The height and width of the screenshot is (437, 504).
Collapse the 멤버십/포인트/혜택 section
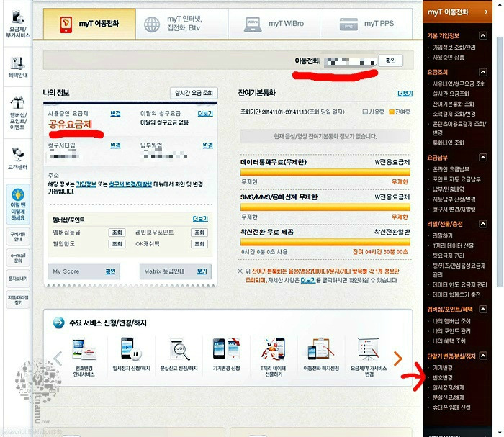483,310
